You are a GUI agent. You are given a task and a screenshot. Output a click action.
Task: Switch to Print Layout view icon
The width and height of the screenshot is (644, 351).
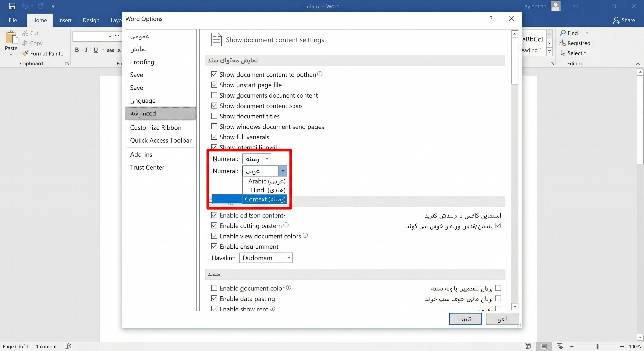tap(544, 346)
